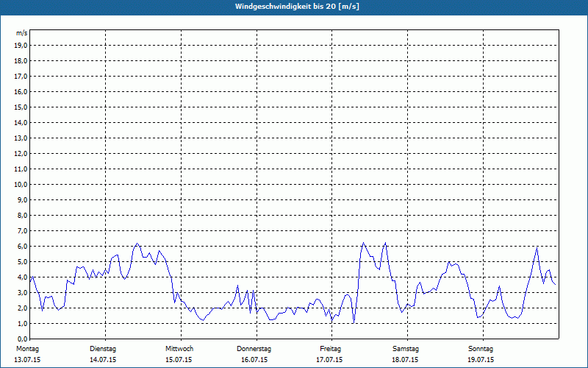Click the 'Samstag' day label
Viewport: 588px width, 368px height.
[x=406, y=349]
